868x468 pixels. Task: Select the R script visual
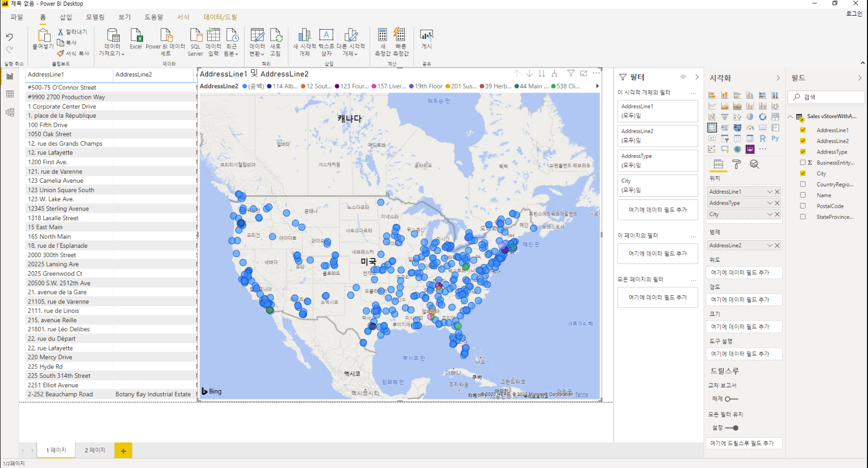(x=762, y=138)
